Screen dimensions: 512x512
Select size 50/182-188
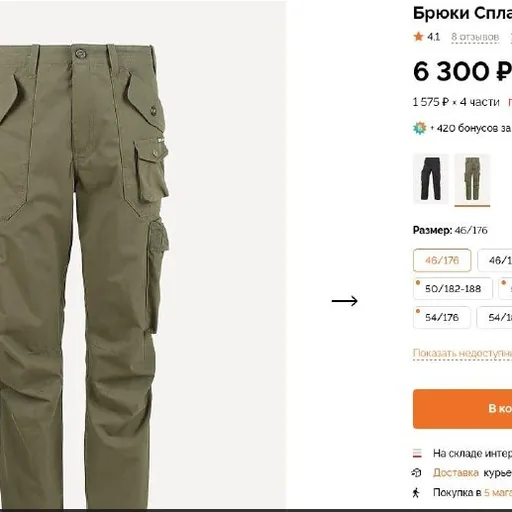tap(453, 288)
